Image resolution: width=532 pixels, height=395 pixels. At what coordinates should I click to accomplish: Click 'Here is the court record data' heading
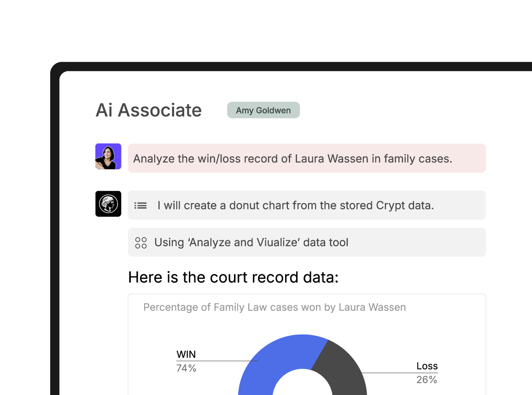234,277
